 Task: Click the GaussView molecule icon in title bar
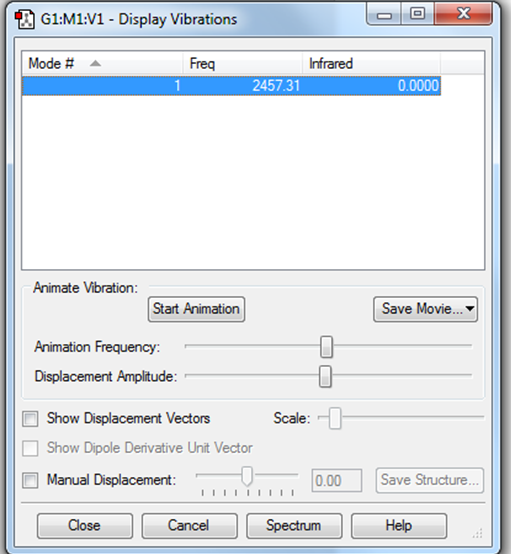(x=25, y=19)
